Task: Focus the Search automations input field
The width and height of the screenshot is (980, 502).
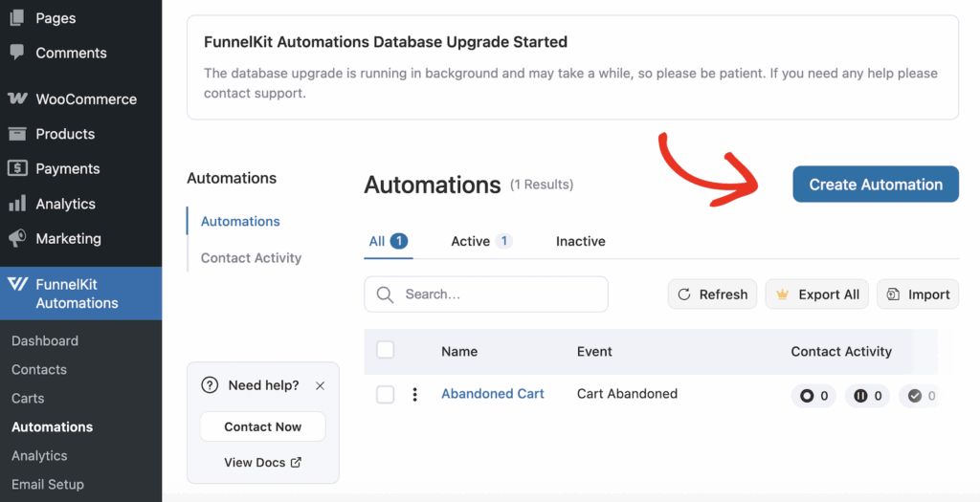Action: click(x=486, y=295)
